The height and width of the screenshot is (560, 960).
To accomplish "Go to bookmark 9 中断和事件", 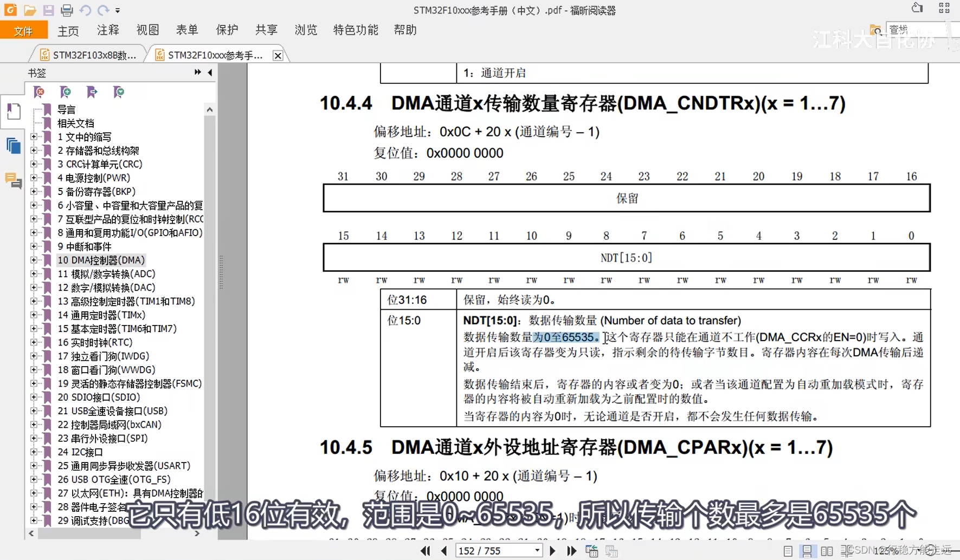I will point(85,246).
